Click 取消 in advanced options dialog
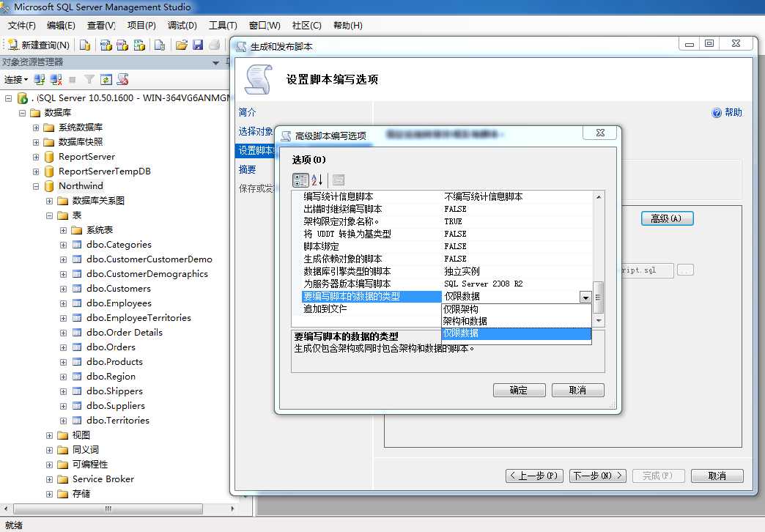Screen dimensions: 765x532 click(577, 390)
